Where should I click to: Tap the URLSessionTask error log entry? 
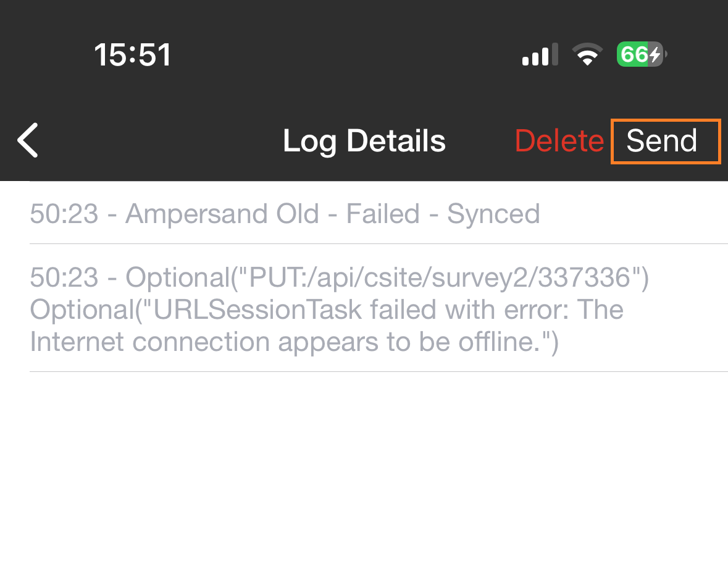pyautogui.click(x=327, y=310)
